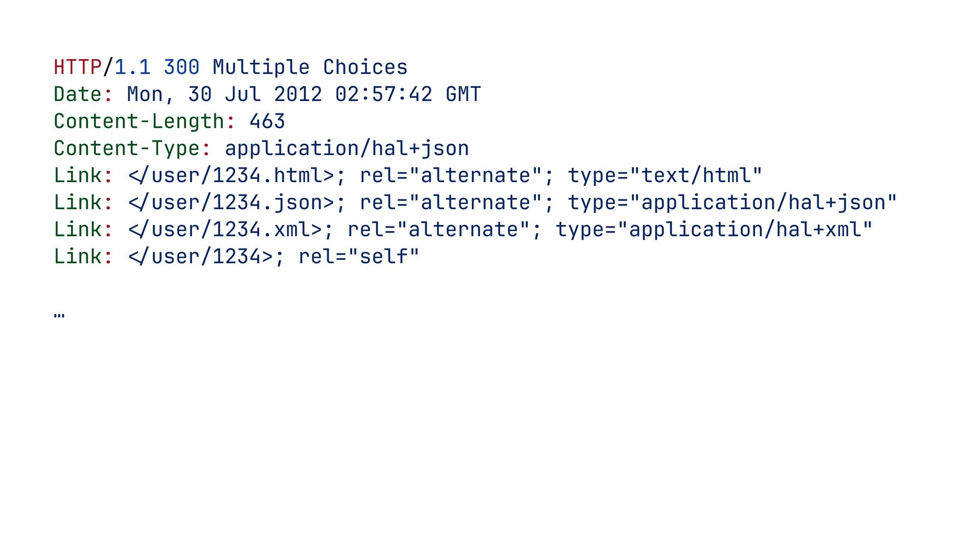Click the type="application/hal+json" attribute
Image resolution: width=980 pixels, height=551 pixels.
coord(732,203)
